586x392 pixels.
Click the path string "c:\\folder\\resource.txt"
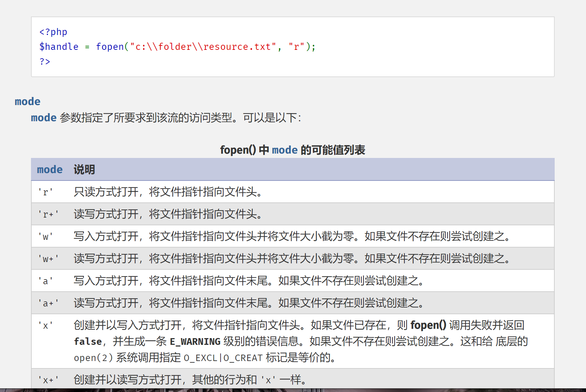[203, 47]
